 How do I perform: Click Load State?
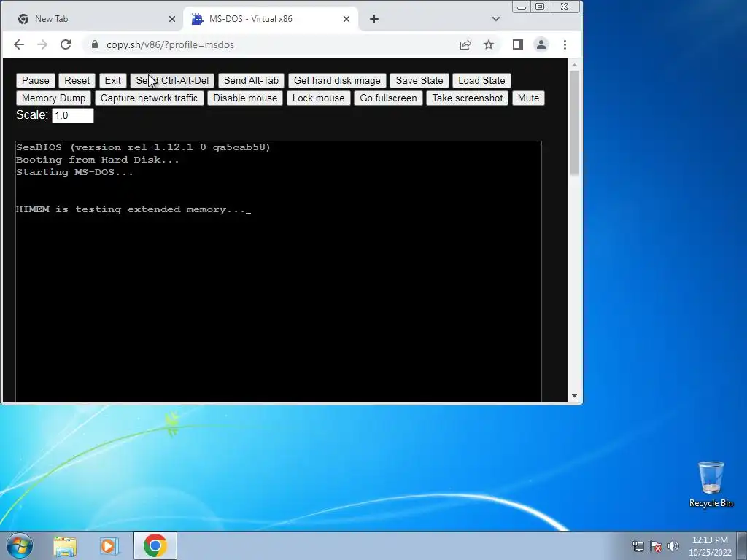[x=481, y=80]
